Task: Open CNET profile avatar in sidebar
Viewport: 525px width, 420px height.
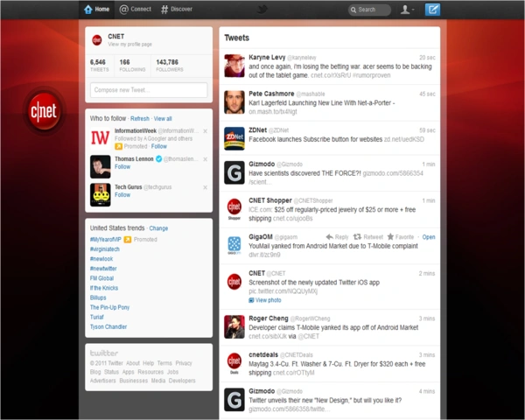Action: pyautogui.click(x=97, y=40)
